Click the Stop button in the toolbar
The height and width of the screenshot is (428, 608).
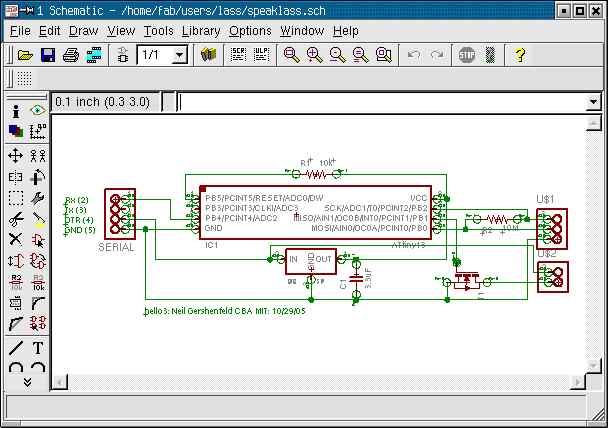coord(467,54)
